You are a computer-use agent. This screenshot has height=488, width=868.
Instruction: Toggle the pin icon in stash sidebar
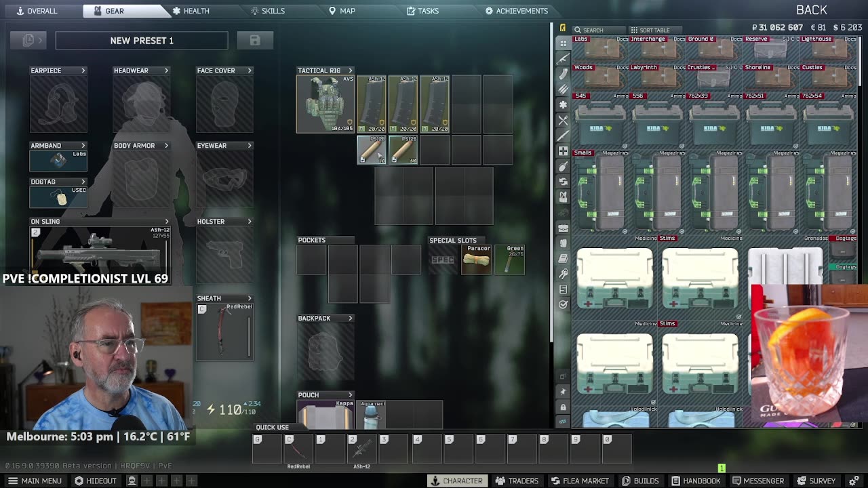pos(563,392)
